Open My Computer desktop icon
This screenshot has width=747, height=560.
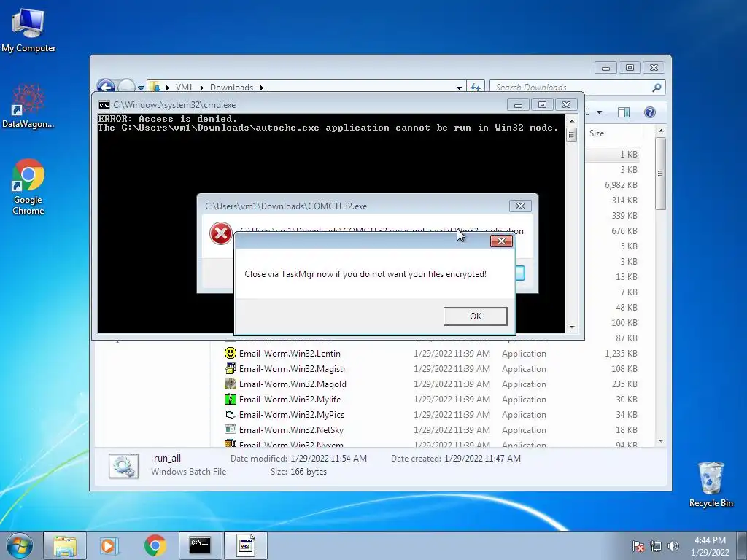click(x=28, y=29)
